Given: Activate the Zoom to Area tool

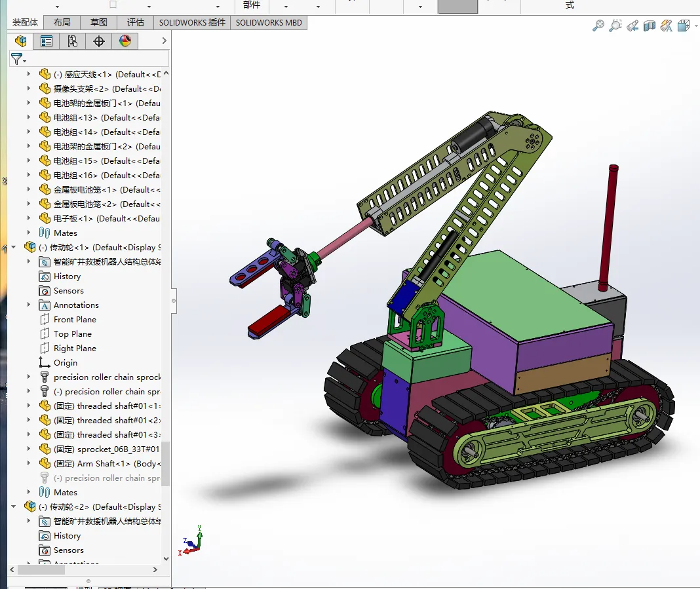Looking at the screenshot, I should (x=616, y=26).
